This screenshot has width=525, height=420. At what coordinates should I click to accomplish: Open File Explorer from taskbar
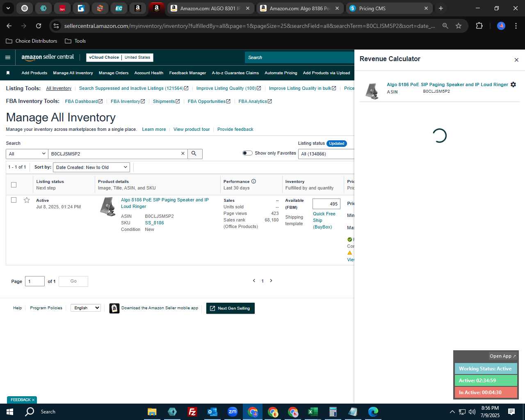point(152,412)
